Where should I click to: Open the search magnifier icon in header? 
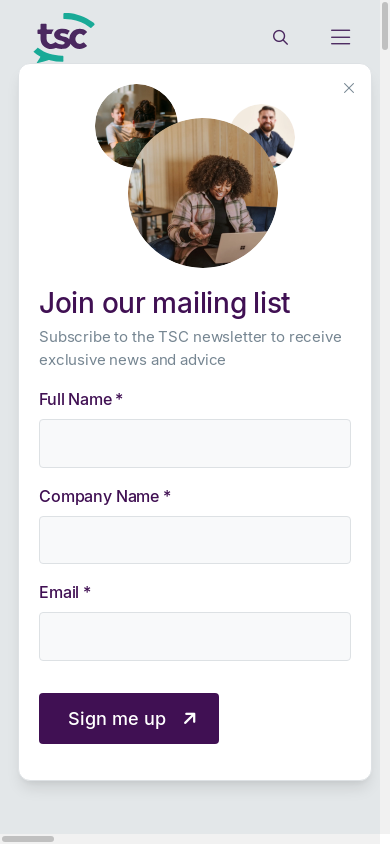[280, 37]
